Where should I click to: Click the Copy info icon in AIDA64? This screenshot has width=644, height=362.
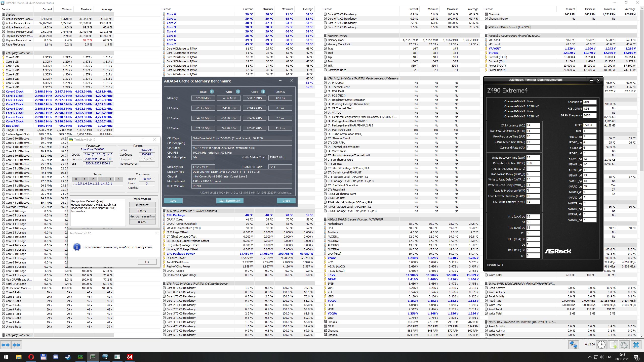click(x=263, y=92)
